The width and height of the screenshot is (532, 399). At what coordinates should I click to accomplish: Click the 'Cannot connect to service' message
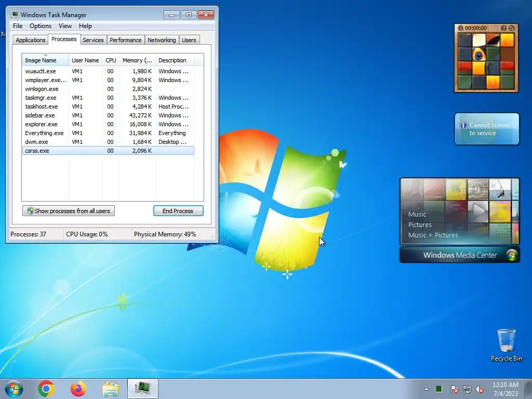(x=491, y=129)
